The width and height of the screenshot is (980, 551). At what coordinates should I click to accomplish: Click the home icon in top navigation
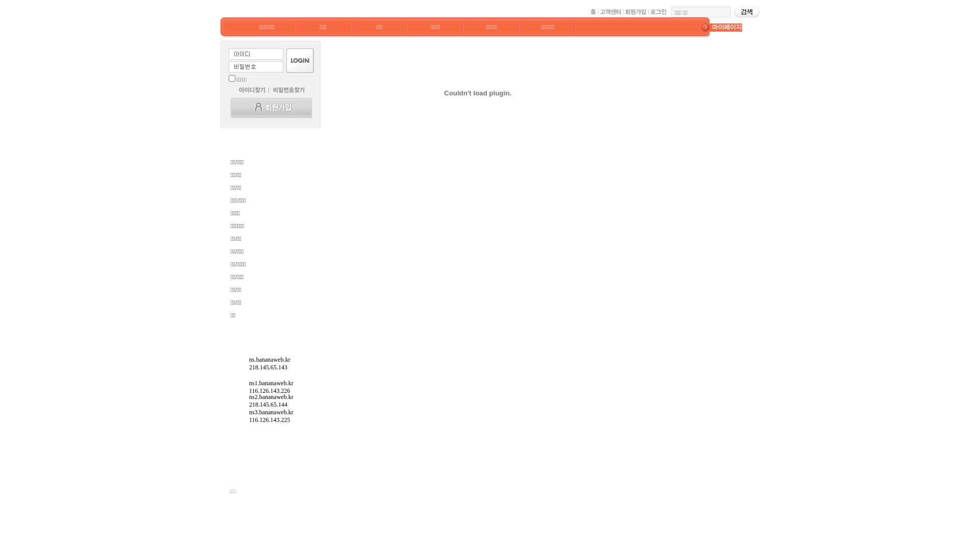(x=592, y=11)
